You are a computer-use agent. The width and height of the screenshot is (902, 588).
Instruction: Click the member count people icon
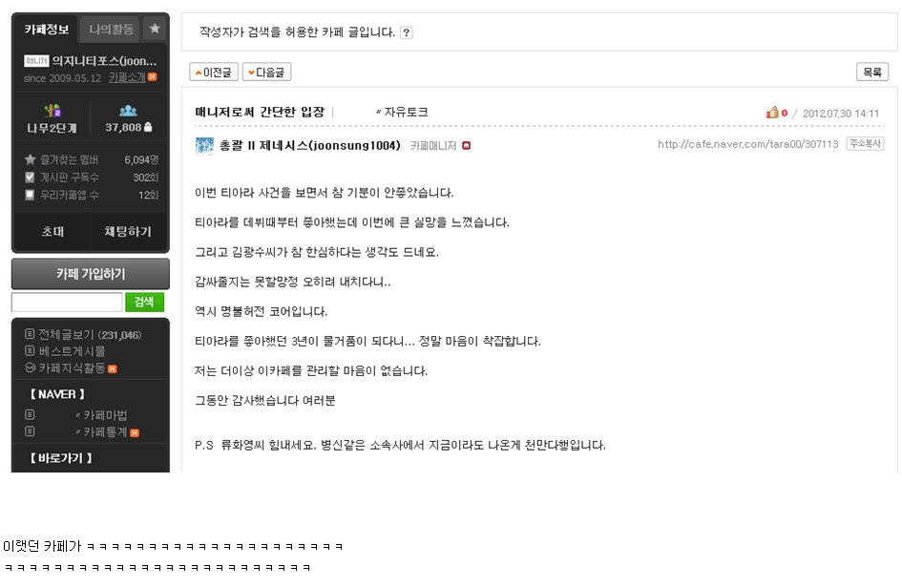pos(128,111)
